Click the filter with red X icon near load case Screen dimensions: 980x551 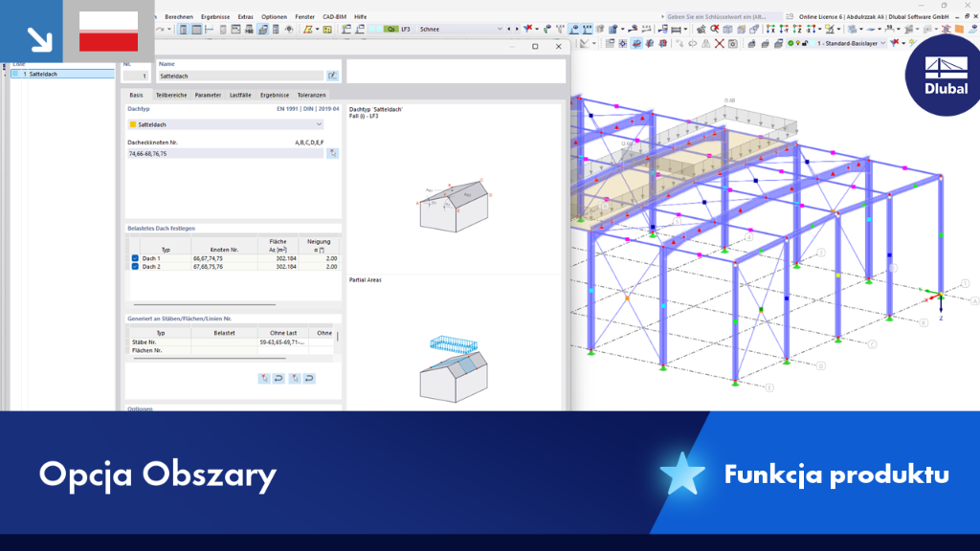pos(528,29)
